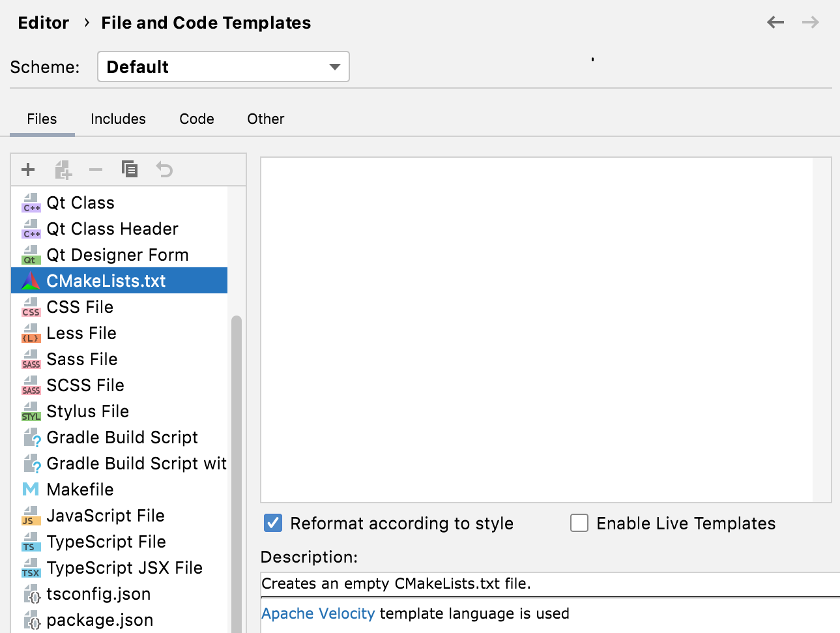Click the Qt Designer Form icon
The width and height of the screenshot is (840, 633).
pyautogui.click(x=31, y=254)
